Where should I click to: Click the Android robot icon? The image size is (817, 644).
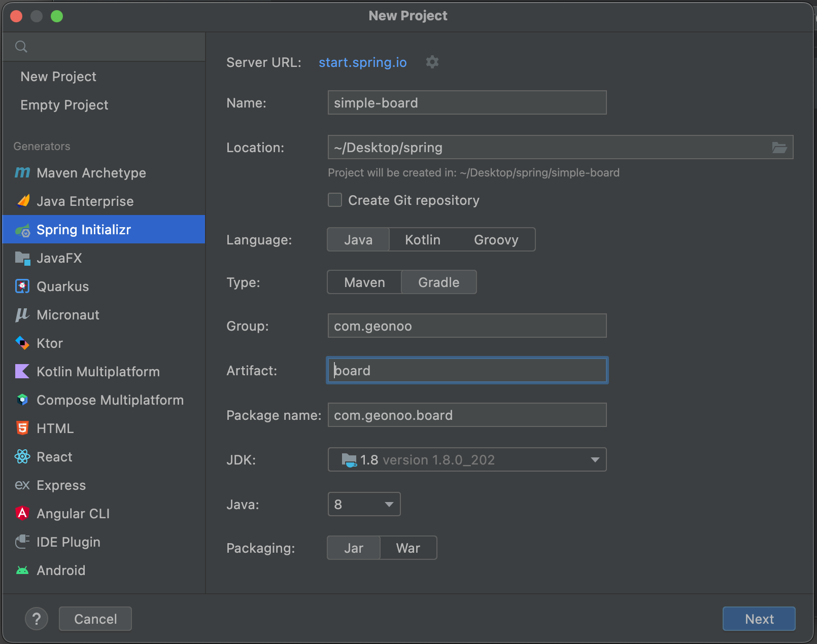click(x=22, y=570)
